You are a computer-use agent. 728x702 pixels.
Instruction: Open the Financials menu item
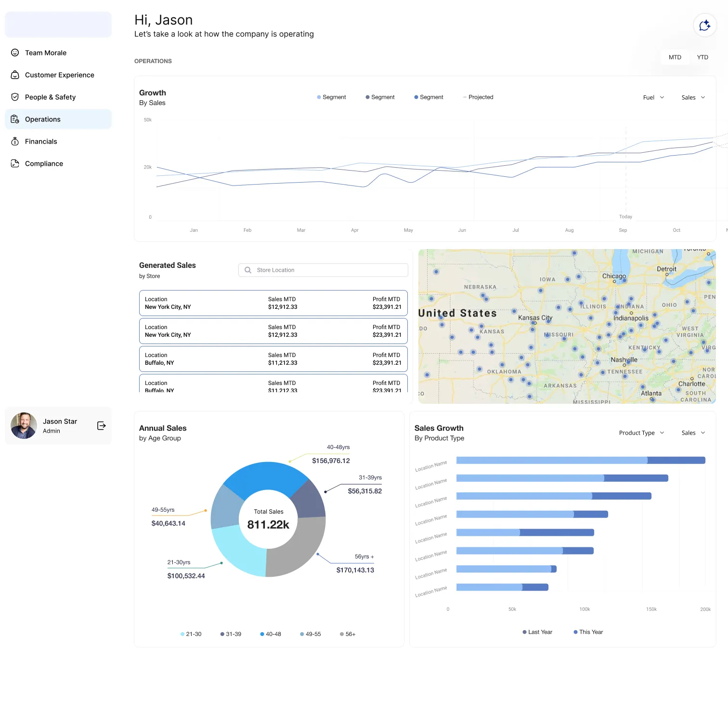(x=41, y=141)
